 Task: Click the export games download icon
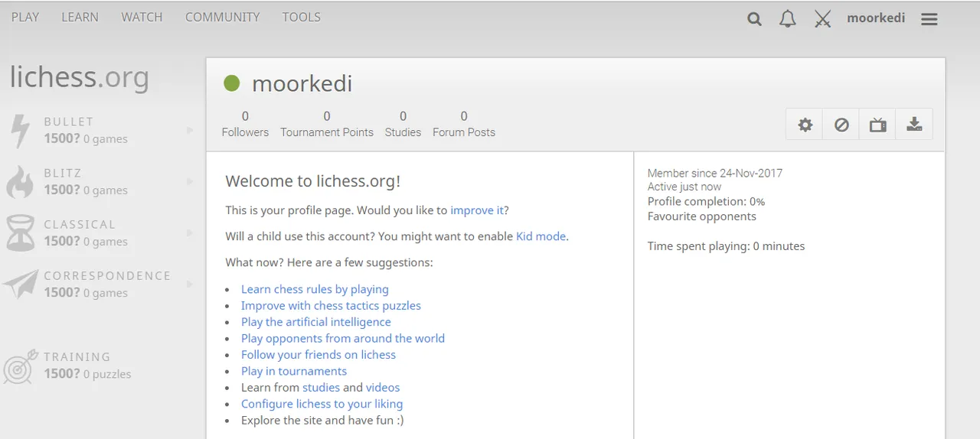click(914, 125)
